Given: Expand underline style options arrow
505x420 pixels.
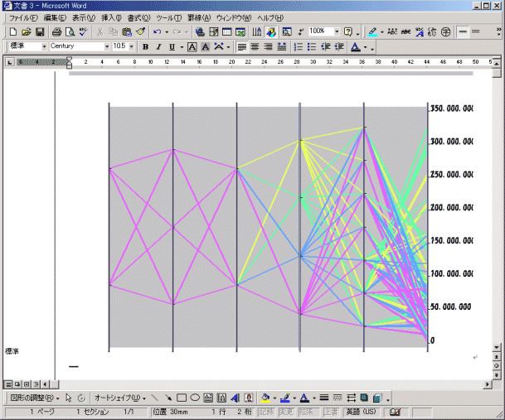Looking at the screenshot, I should click(182, 47).
